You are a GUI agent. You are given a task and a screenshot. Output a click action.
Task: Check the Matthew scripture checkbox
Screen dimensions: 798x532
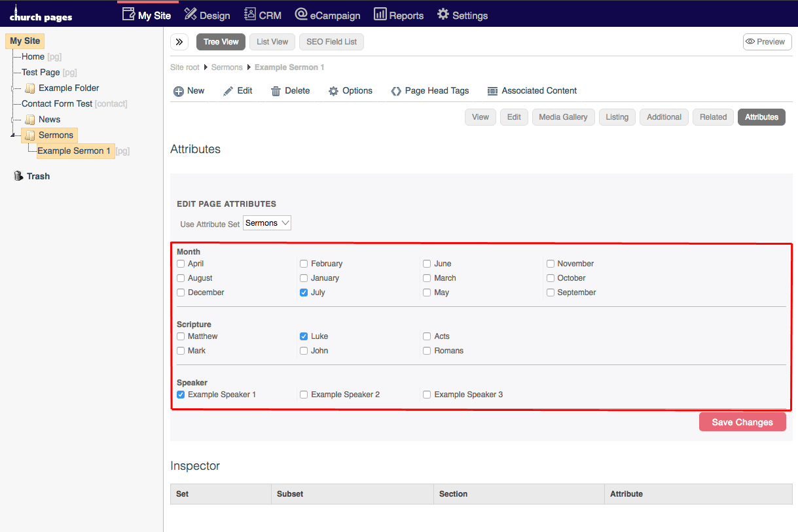[181, 336]
